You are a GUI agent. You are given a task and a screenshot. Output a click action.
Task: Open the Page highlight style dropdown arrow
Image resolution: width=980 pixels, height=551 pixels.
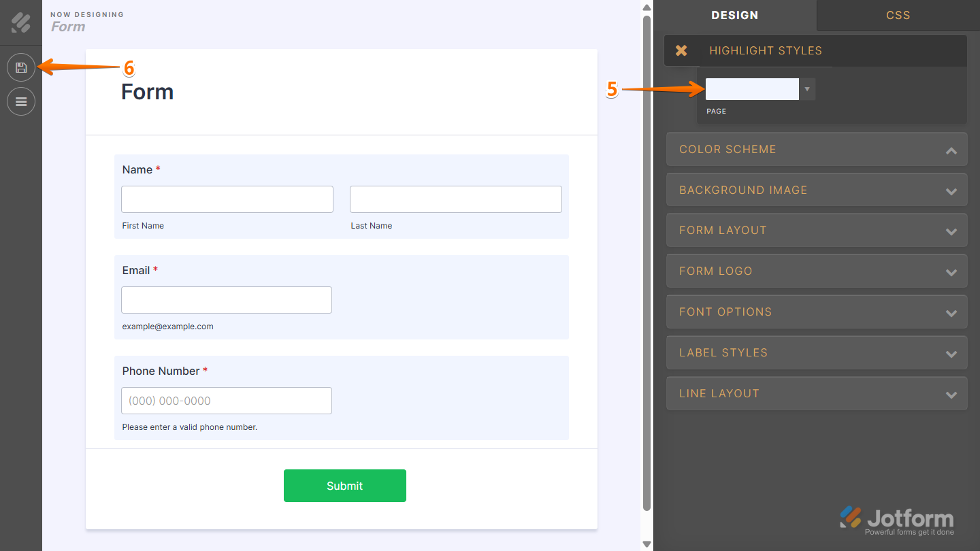[807, 88]
